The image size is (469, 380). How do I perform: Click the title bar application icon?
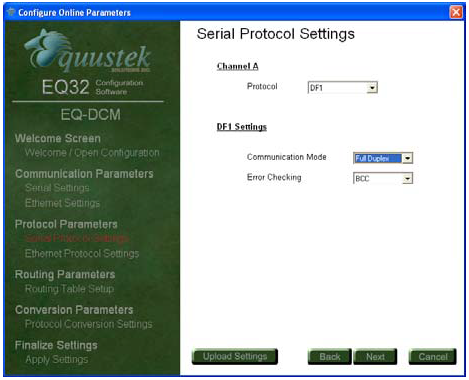tap(11, 12)
